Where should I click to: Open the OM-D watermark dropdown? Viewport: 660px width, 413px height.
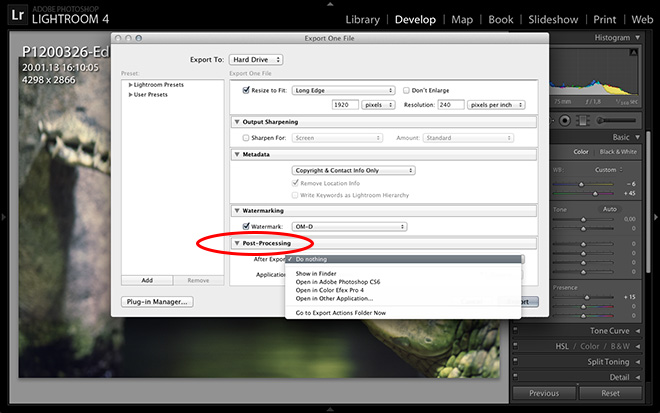click(349, 226)
